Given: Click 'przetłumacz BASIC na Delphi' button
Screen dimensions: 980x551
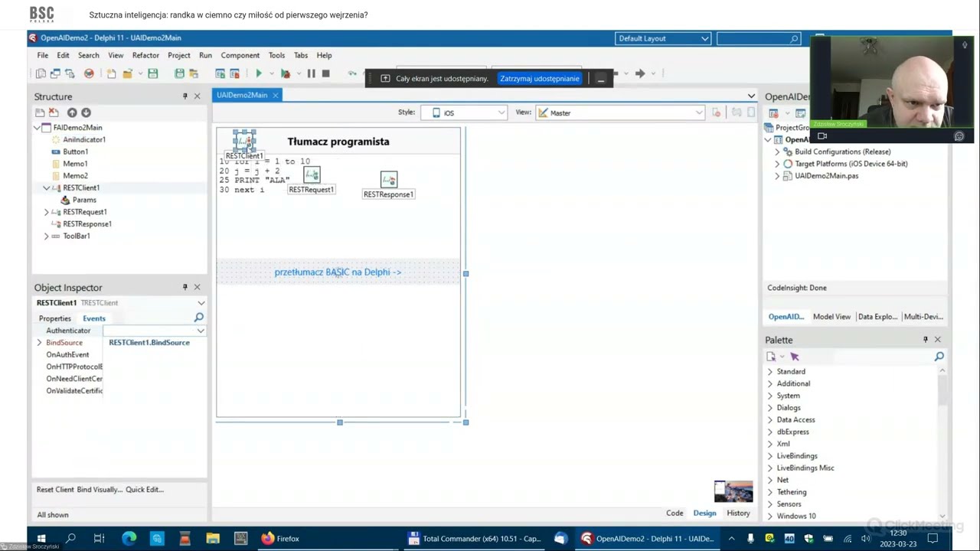Looking at the screenshot, I should (x=338, y=272).
